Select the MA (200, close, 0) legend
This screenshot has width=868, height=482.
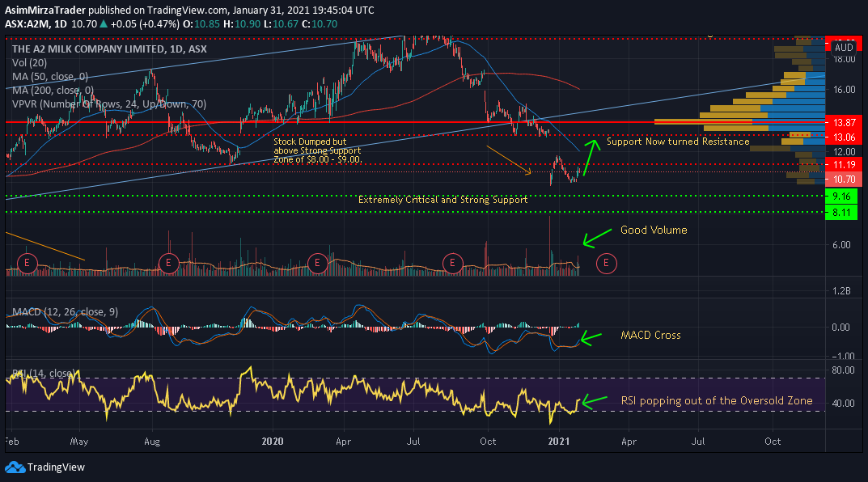[x=53, y=91]
